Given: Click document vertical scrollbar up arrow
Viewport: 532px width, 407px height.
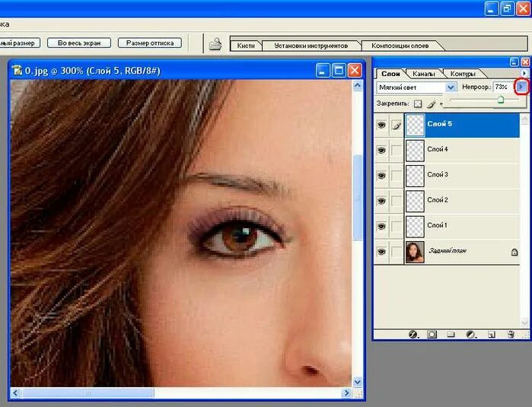Looking at the screenshot, I should tap(357, 86).
